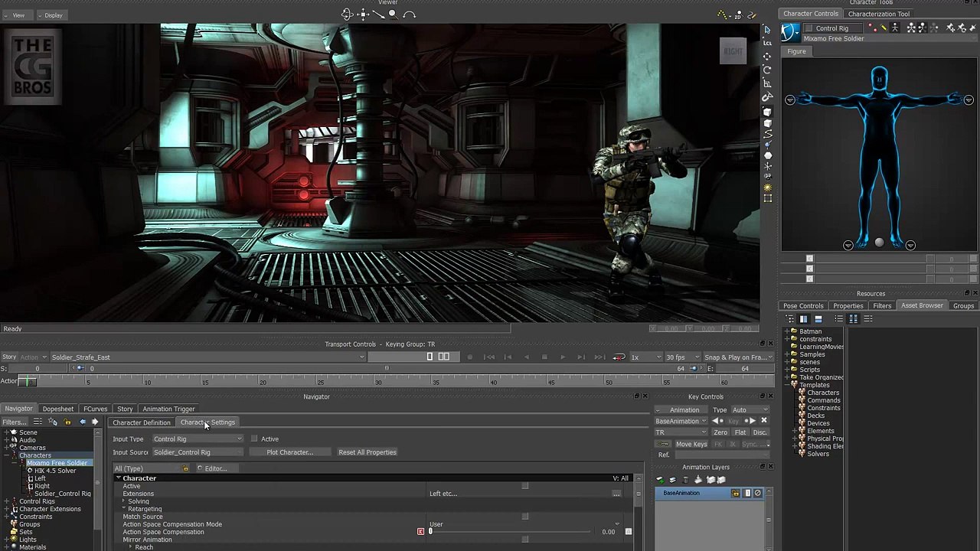Screen dimensions: 980x551
Task: Click the Plot Character button
Action: click(289, 452)
